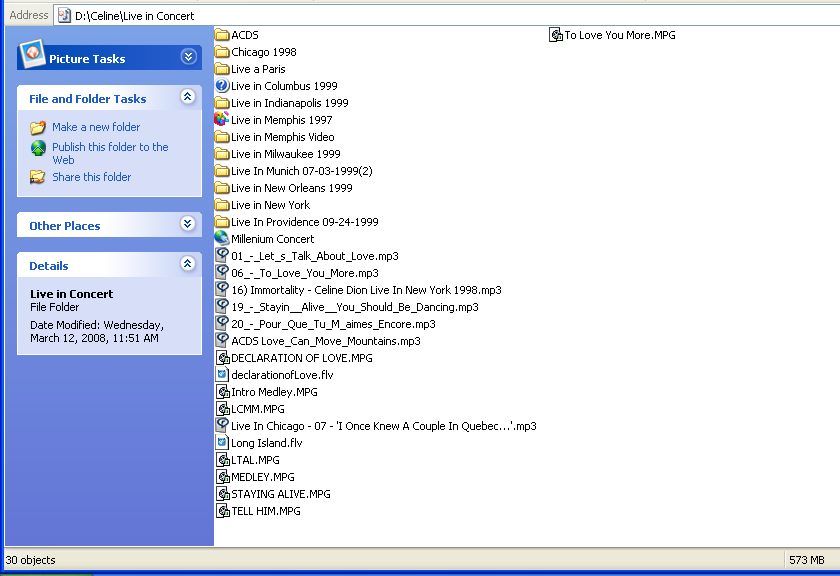Click the DECLARATION OF LOVE.MPG video icon
The width and height of the screenshot is (840, 576).
pos(222,358)
